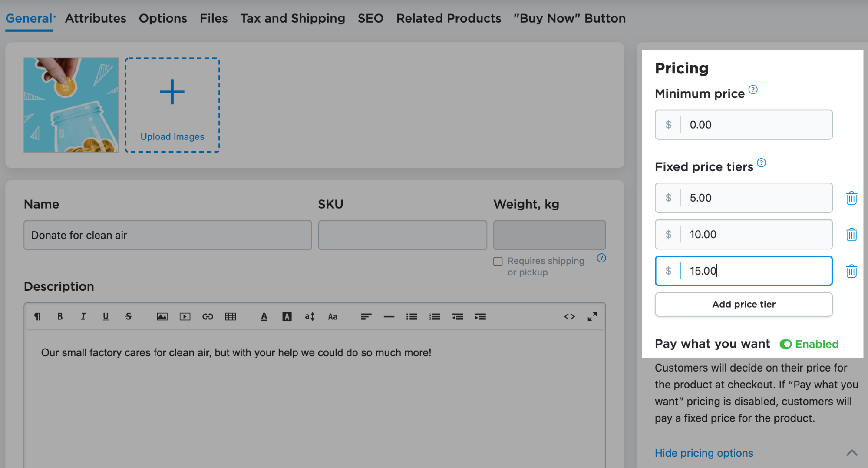Toggle underline formatting in editor
The height and width of the screenshot is (468, 868).
(106, 316)
